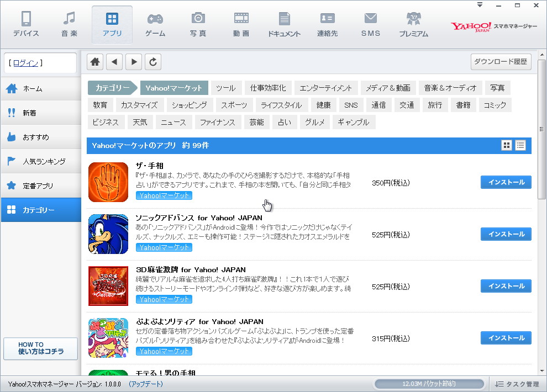Switch to the 音楽 section
Viewport: 547px width, 392px height.
click(69, 24)
